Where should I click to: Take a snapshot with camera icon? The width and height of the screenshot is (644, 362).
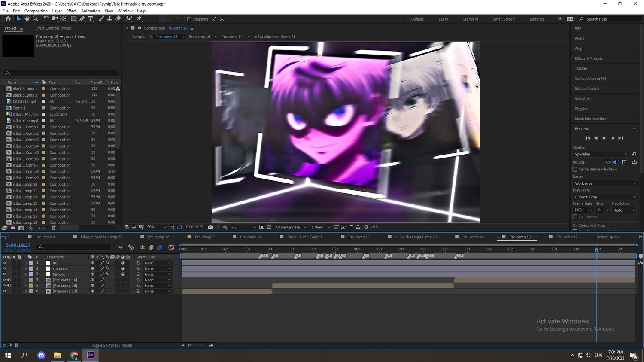tap(210, 227)
